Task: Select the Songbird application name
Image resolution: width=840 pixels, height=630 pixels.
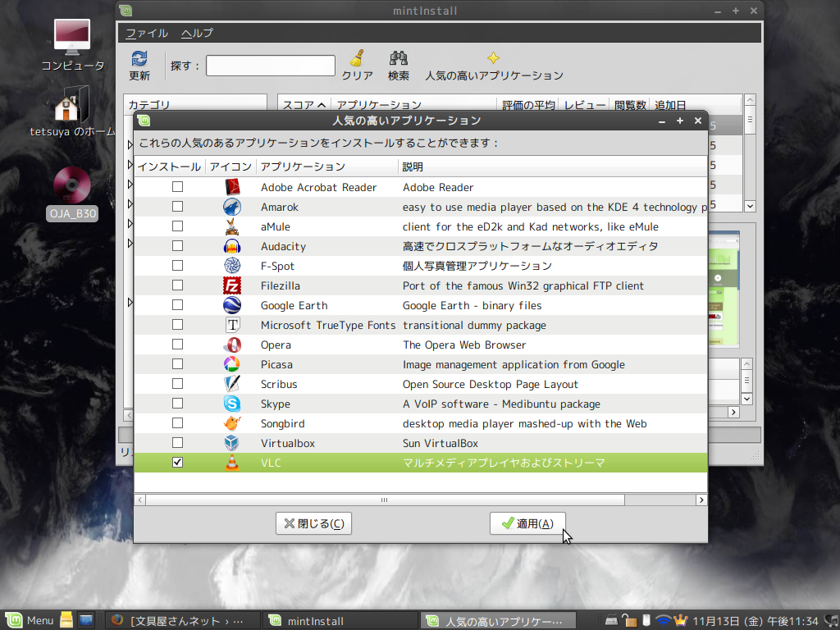Action: [x=283, y=424]
